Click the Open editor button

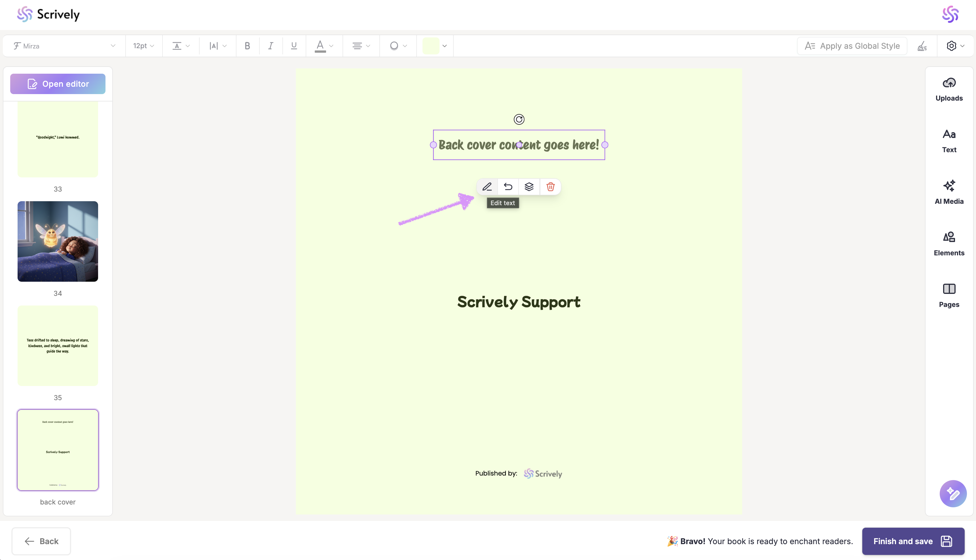click(x=58, y=84)
